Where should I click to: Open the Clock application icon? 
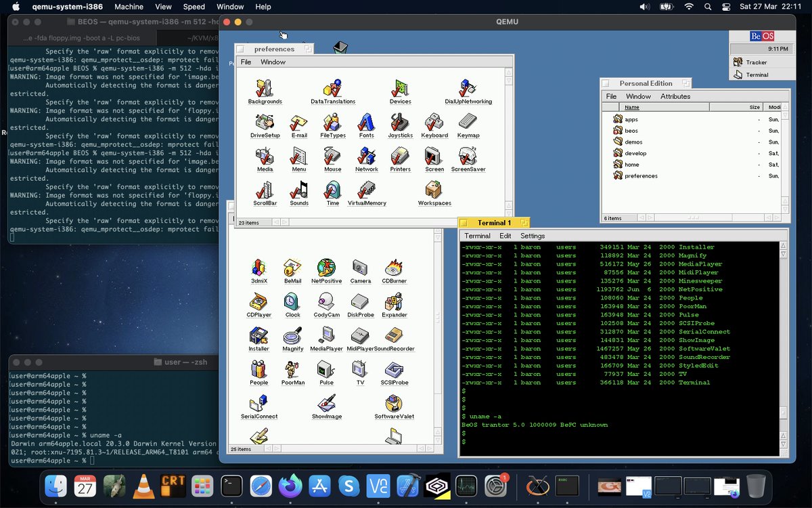292,301
